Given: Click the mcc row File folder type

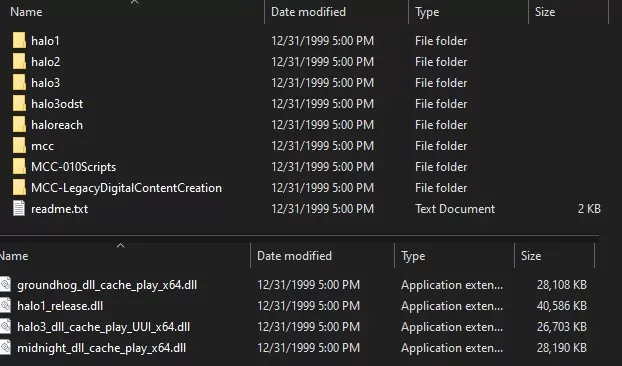Looking at the screenshot, I should [441, 146].
